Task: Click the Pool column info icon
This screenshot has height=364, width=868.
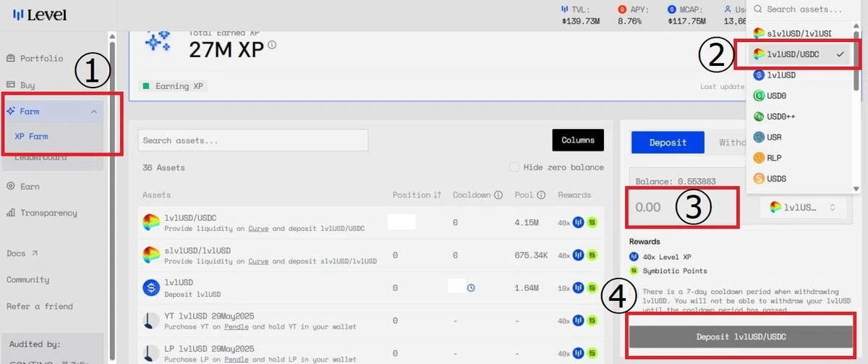Action: coord(542,195)
